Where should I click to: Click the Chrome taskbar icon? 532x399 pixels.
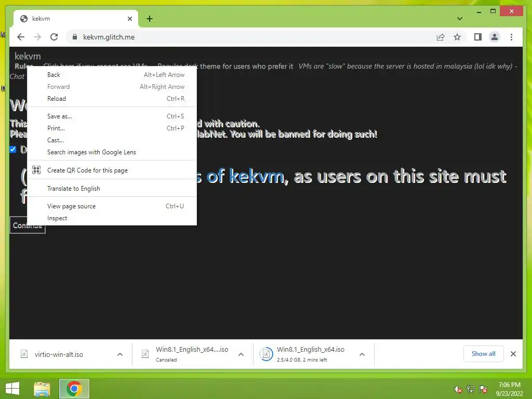(74, 389)
